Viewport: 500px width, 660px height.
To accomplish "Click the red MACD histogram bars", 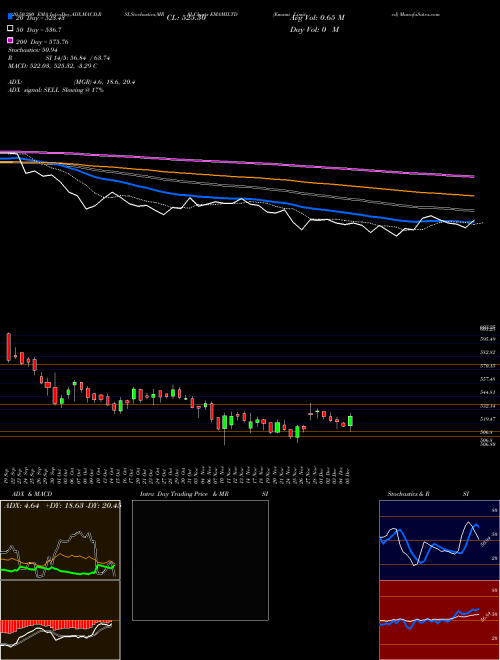I will coord(56,626).
